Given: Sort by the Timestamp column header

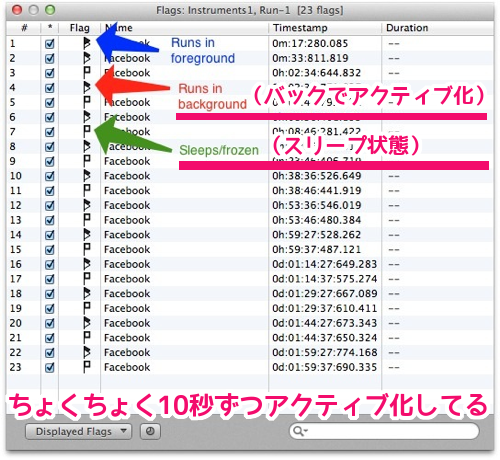Looking at the screenshot, I should (x=325, y=28).
